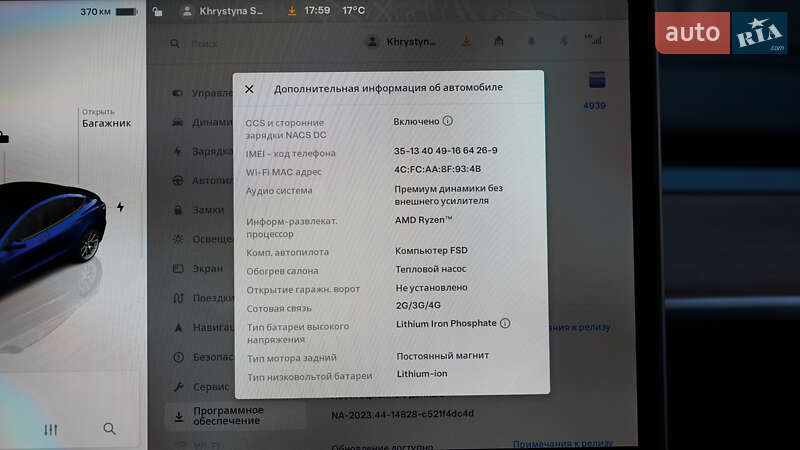Open info icon next to Включено
Image resolution: width=800 pixels, height=450 pixels.
point(447,121)
